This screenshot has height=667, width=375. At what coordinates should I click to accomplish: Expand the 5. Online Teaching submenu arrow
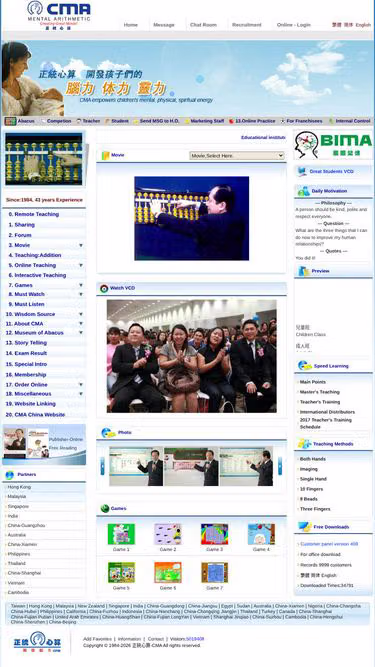click(x=81, y=265)
